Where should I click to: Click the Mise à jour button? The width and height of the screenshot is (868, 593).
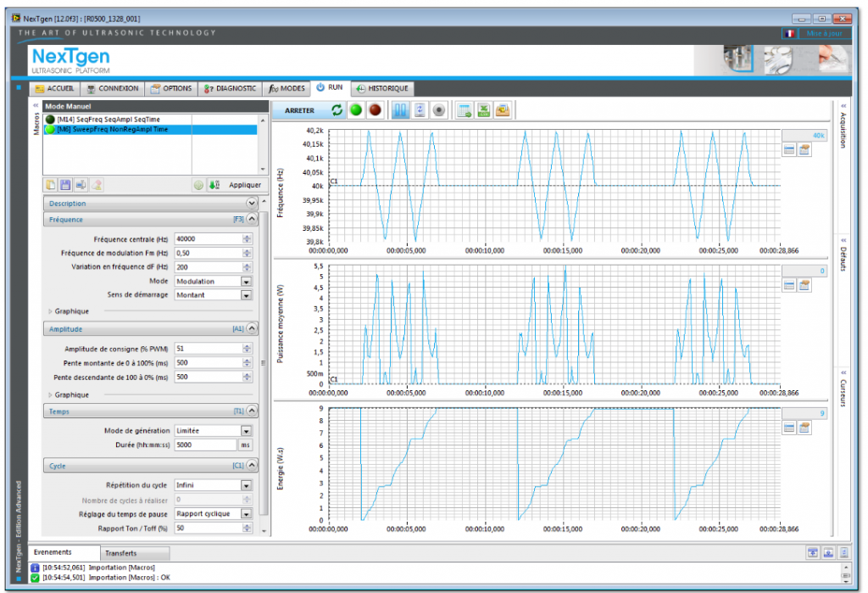tap(824, 33)
